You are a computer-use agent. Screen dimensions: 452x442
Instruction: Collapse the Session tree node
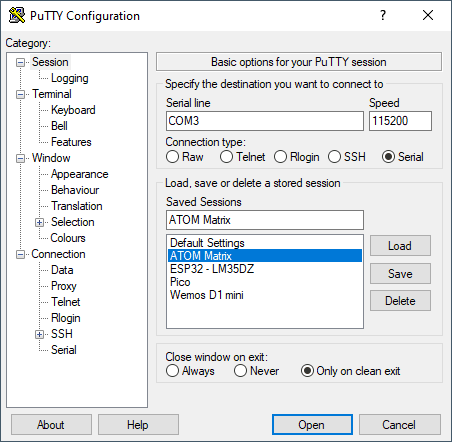(x=21, y=62)
